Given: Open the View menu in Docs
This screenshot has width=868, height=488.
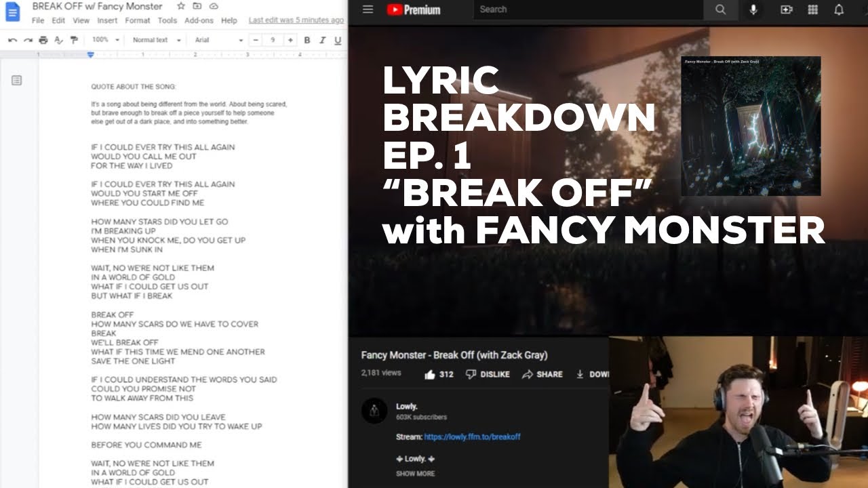Looking at the screenshot, I should 81,20.
